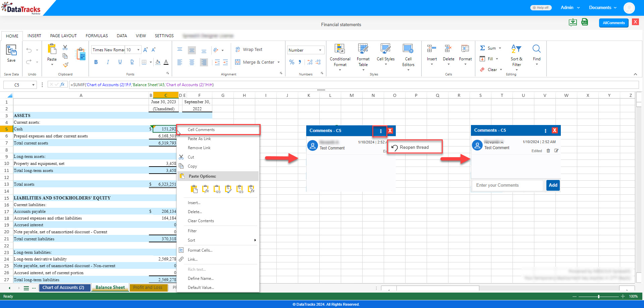This screenshot has height=308, width=644.
Task: Open the Sort submenu in context menu
Action: point(218,240)
